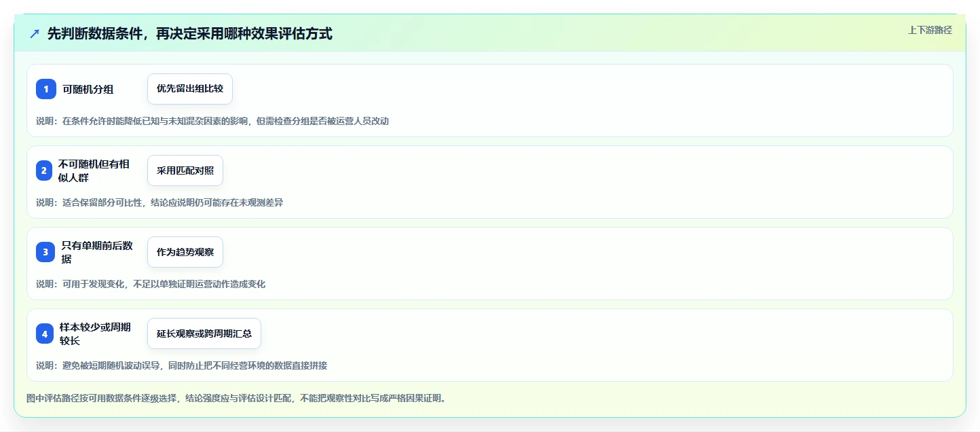Click the 采用匹配对照 button
Image resolution: width=980 pixels, height=432 pixels.
[185, 170]
